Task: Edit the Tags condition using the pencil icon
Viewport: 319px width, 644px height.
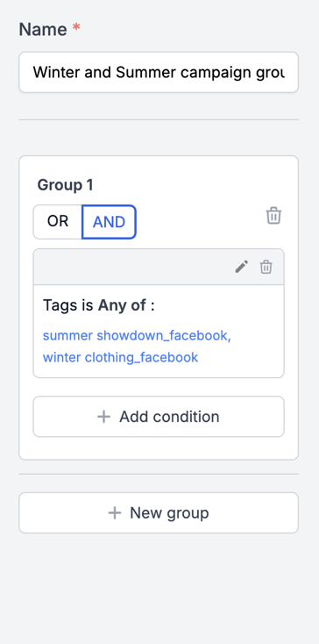Action: [242, 267]
